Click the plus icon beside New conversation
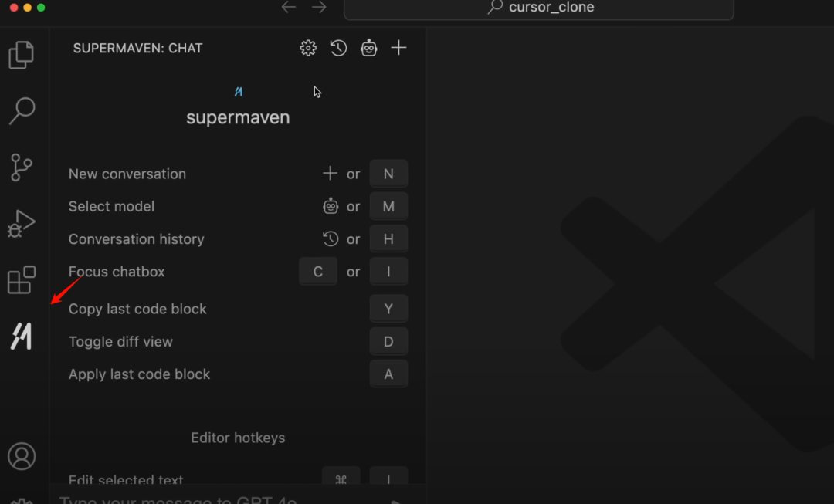Screen dimensions: 834x504 330,174
